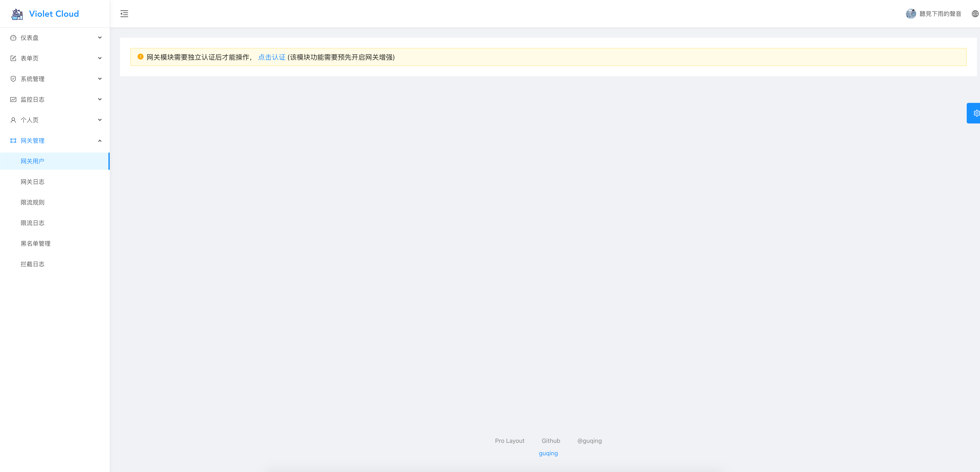Screen dimensions: 980x472
Task: Open the 黑名单管理 menu item
Action: coord(35,244)
